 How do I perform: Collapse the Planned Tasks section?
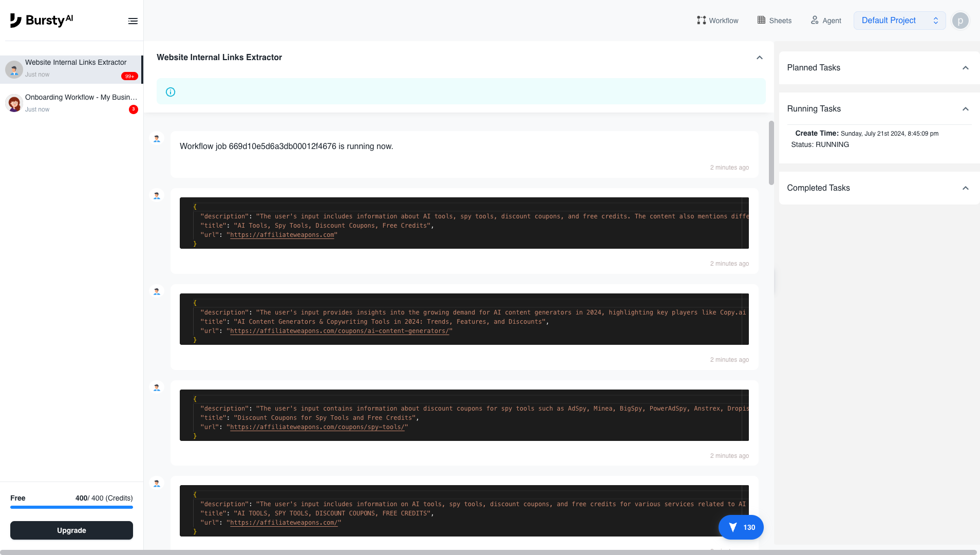click(965, 68)
